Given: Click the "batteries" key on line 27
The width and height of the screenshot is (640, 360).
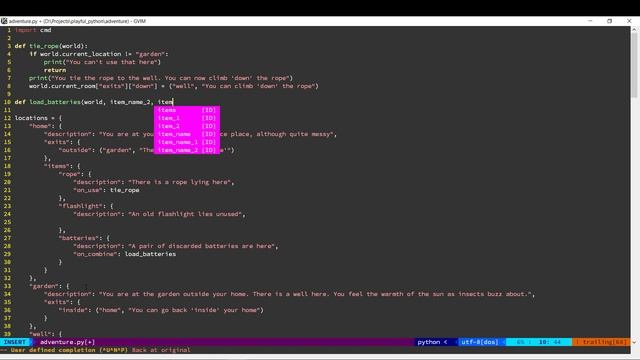Looking at the screenshot, I should coord(78,238).
